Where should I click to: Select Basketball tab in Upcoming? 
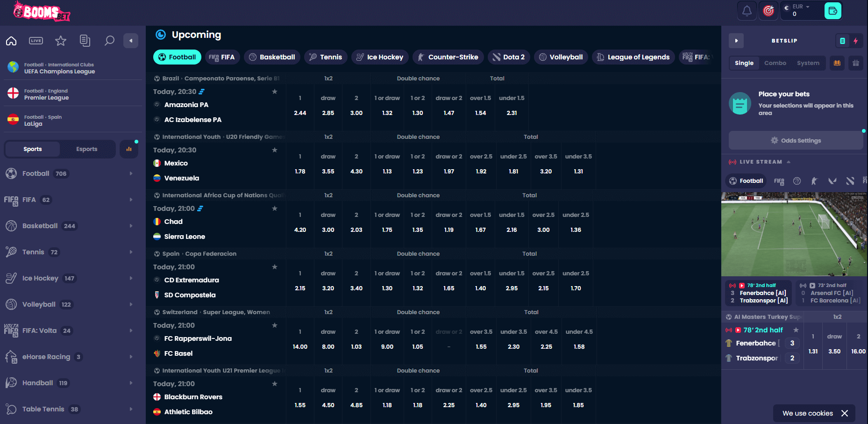coord(272,57)
